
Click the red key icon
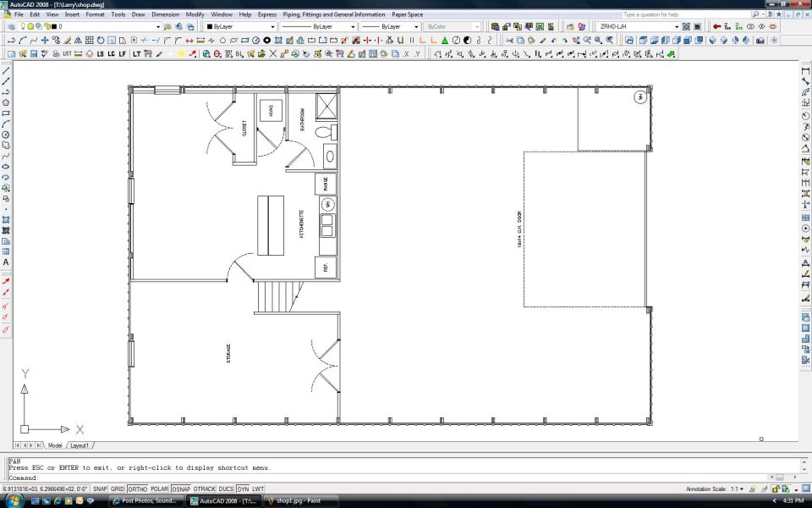716,26
